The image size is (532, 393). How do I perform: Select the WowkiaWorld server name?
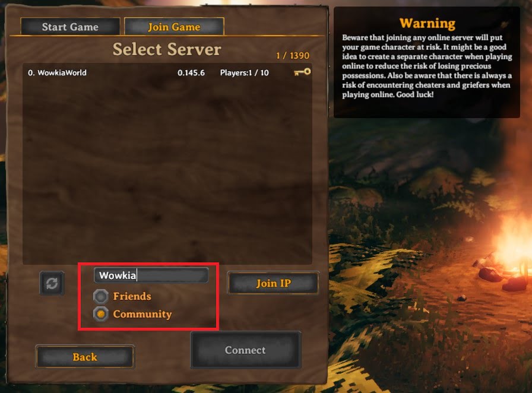pos(62,72)
